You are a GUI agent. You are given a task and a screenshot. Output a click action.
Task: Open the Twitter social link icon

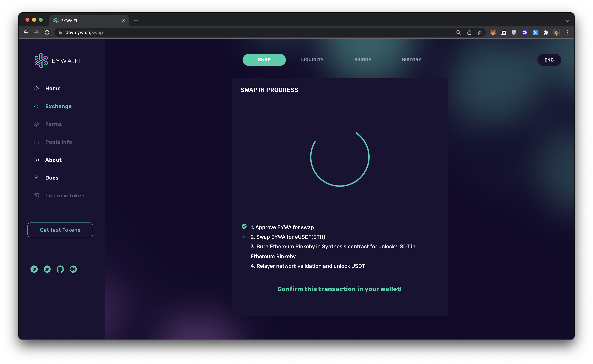pyautogui.click(x=47, y=269)
